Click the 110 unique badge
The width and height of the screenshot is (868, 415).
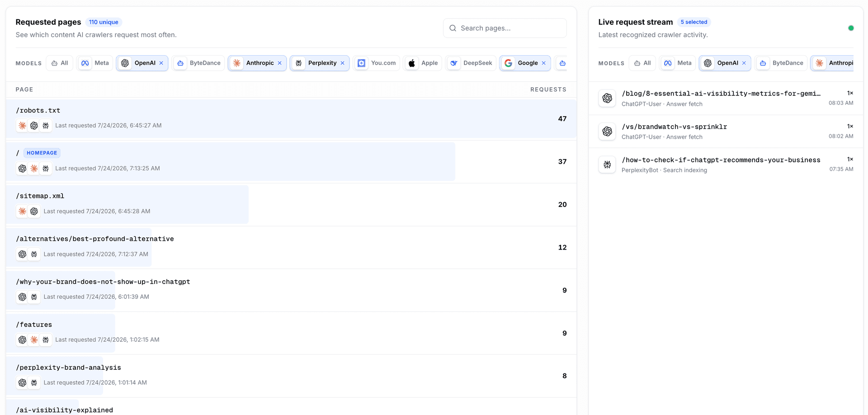[104, 22]
